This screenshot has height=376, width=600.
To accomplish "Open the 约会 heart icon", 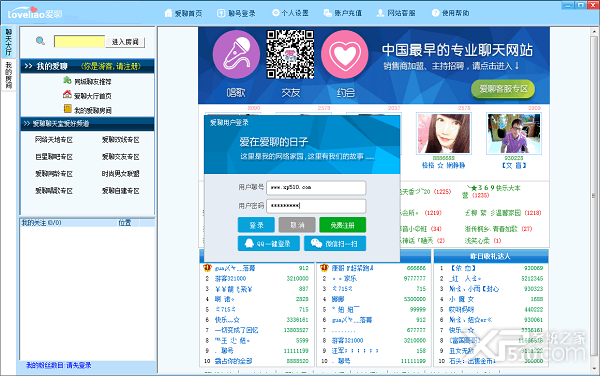I will (x=345, y=54).
